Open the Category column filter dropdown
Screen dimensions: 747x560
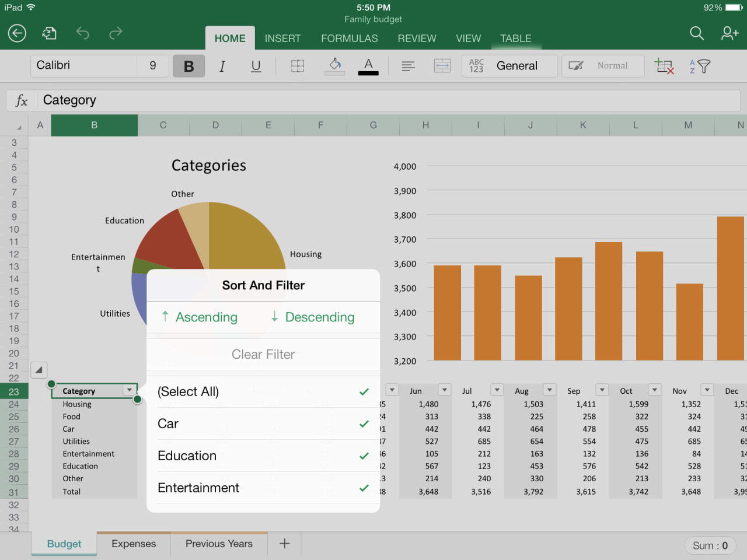(x=129, y=390)
